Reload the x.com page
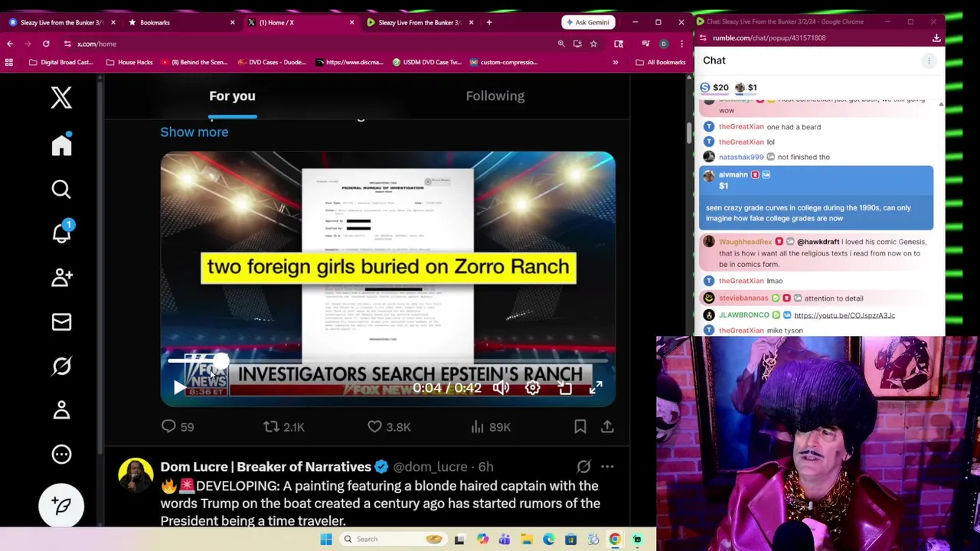The image size is (980, 551). pos(46,44)
